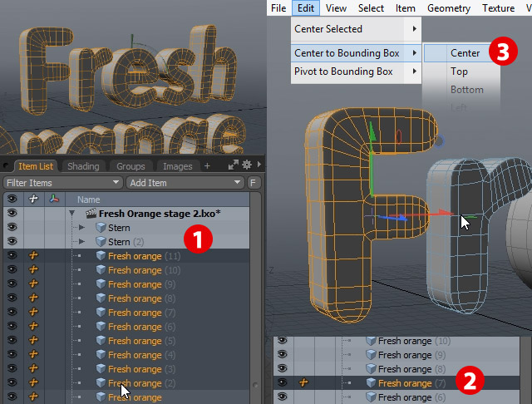
Task: Select Fresh orange (7) in left item list
Action: tap(142, 313)
